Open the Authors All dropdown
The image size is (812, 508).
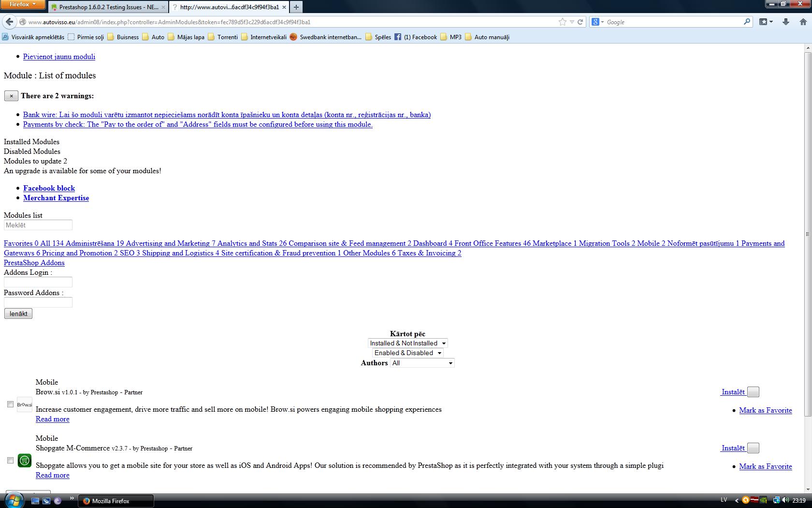pyautogui.click(x=422, y=363)
